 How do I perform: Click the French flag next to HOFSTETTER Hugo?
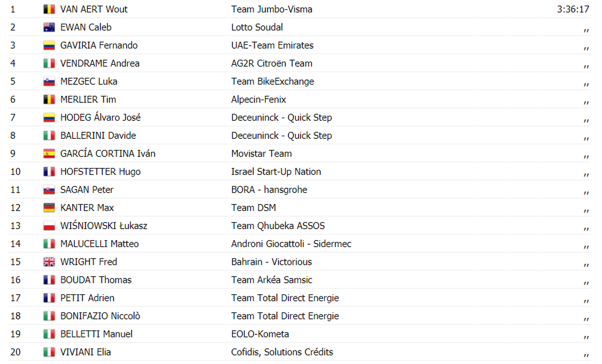(x=49, y=171)
